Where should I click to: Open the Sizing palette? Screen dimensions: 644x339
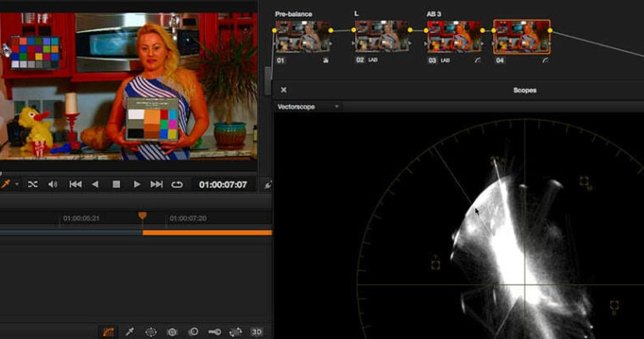point(236,331)
